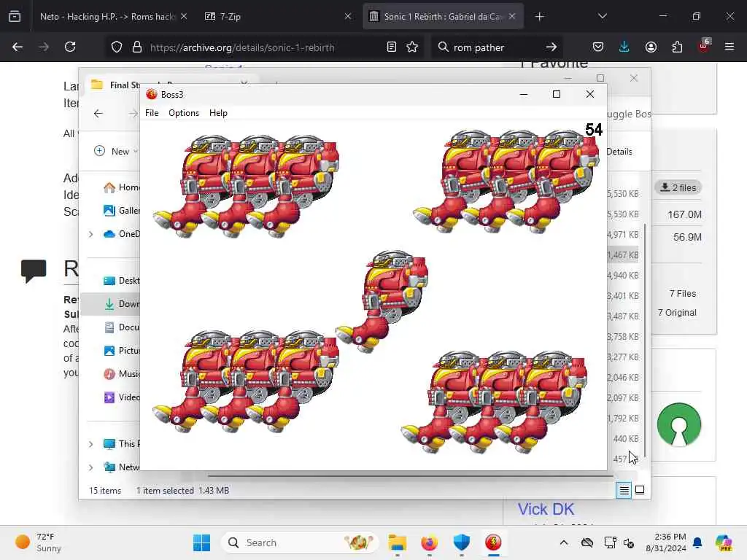
Task: Select Music in Explorer sidebar
Action: click(122, 374)
